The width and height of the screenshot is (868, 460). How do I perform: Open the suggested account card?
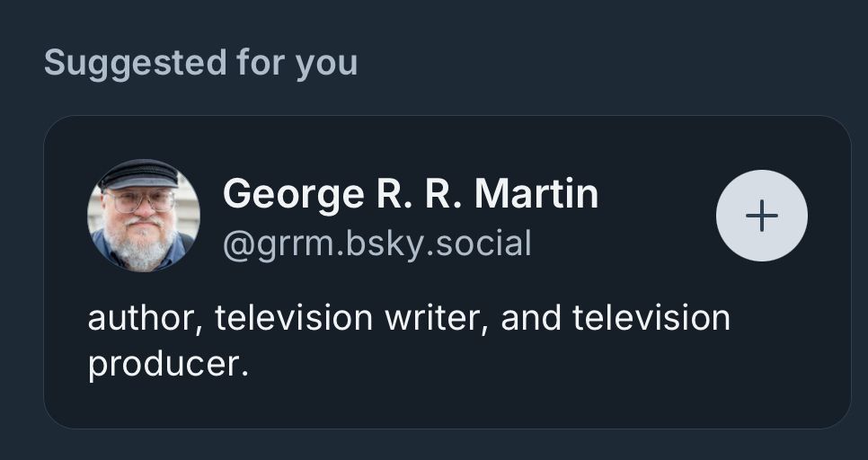447,272
